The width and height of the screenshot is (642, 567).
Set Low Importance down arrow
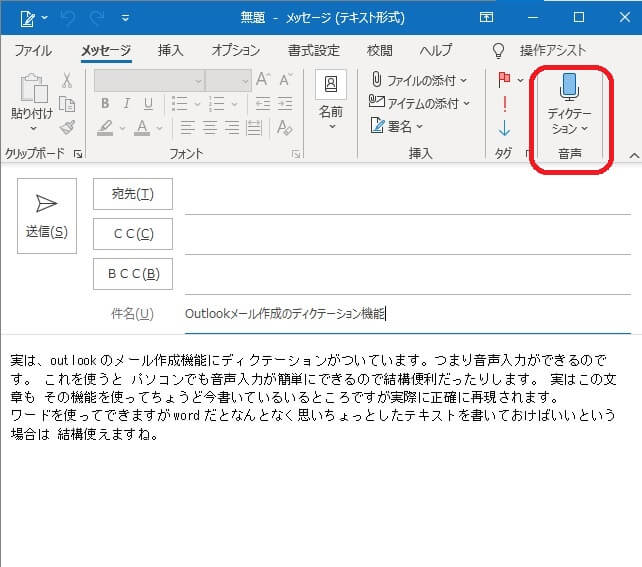click(504, 128)
